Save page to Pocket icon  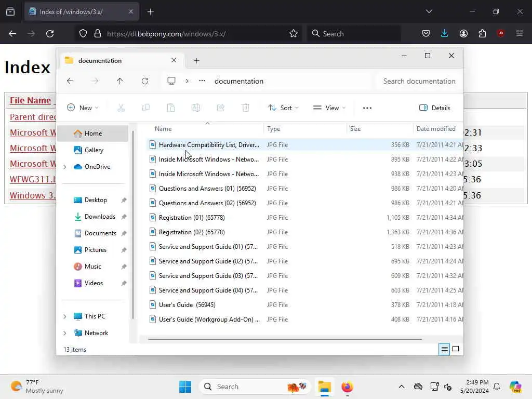(x=426, y=33)
